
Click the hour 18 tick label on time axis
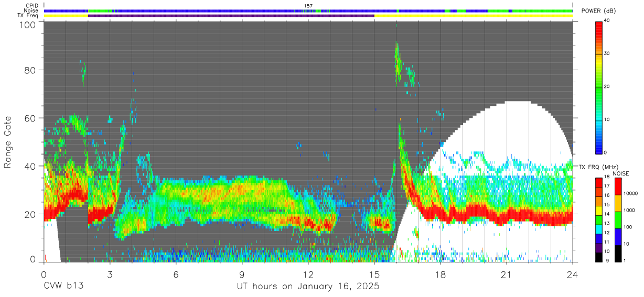coord(440,273)
